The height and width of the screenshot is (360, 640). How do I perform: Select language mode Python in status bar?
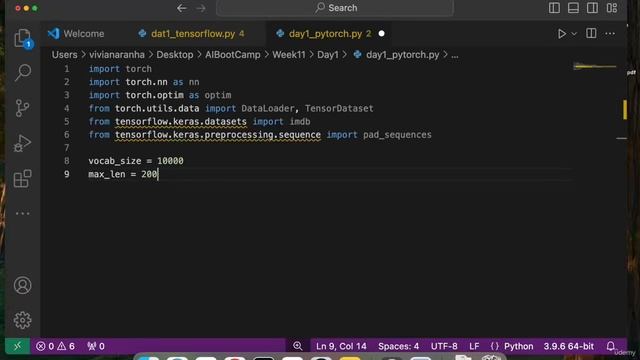point(518,347)
